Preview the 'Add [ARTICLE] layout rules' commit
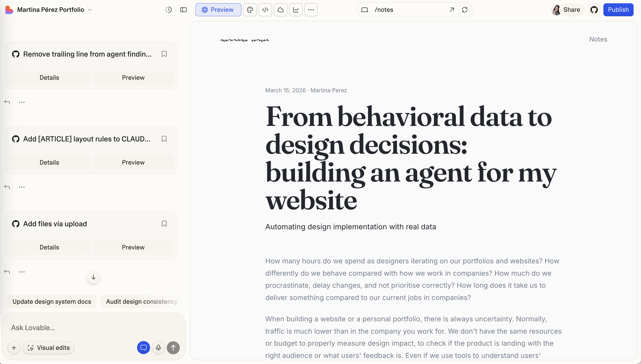Image resolution: width=641 pixels, height=364 pixels. 133,162
